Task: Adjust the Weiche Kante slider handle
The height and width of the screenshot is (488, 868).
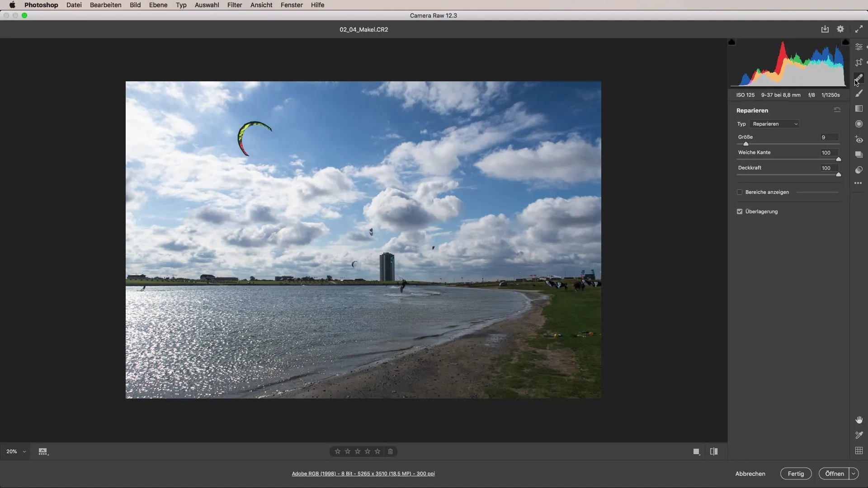Action: pos(838,159)
